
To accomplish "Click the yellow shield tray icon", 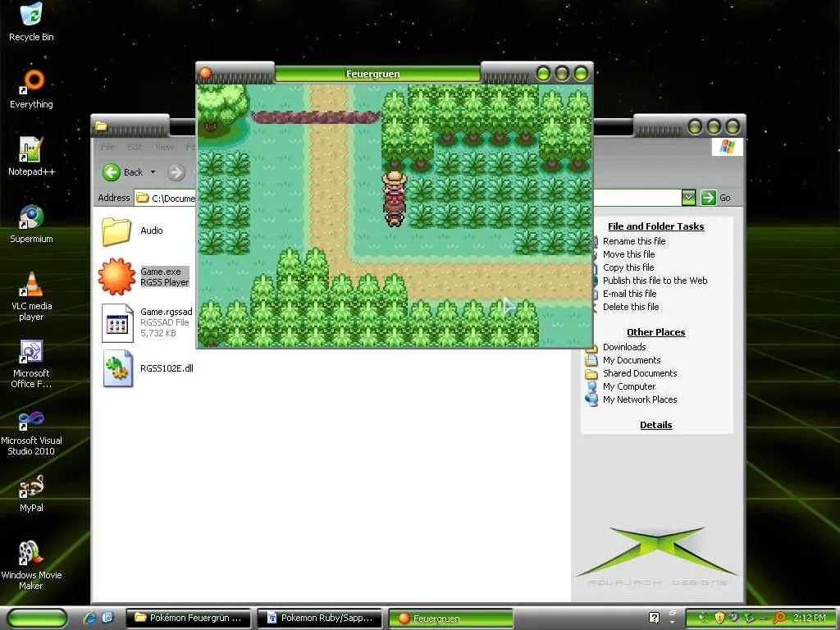I will tap(719, 619).
